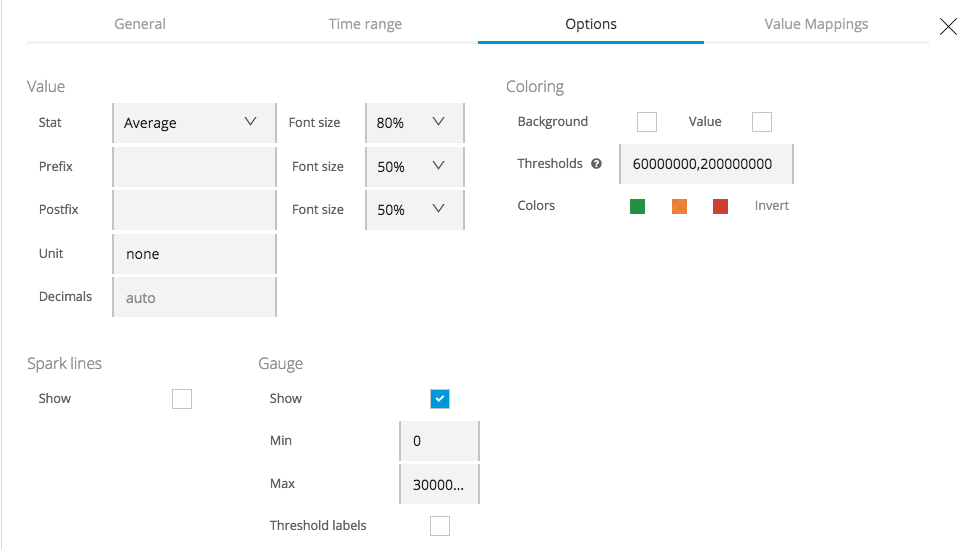Switch to the General tab
973x549 pixels.
[140, 24]
